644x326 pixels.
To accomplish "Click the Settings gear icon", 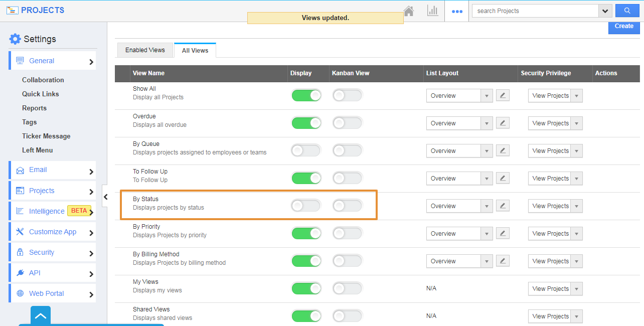I will (15, 39).
